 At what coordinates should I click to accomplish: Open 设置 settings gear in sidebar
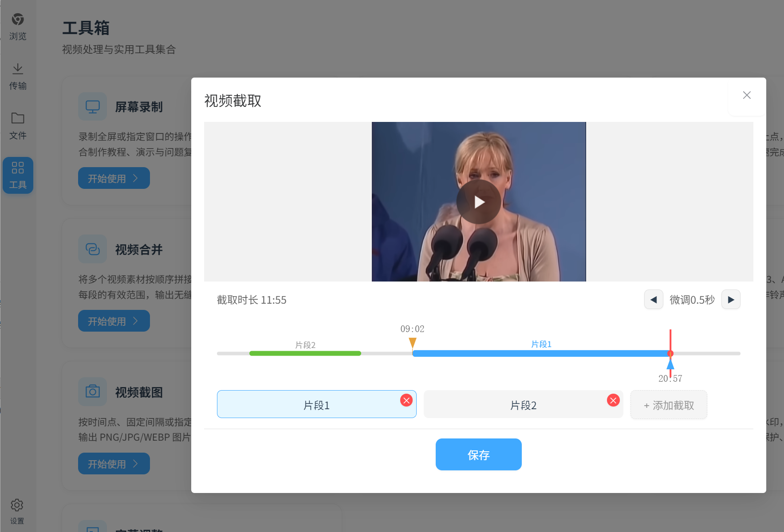[17, 511]
